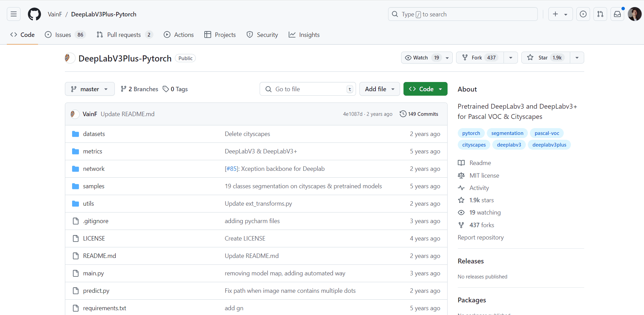Click the Go to file search field

(307, 89)
